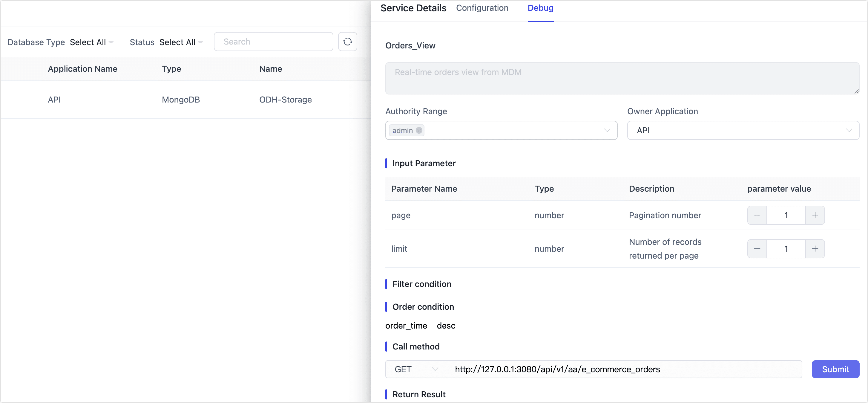The width and height of the screenshot is (868, 403).
Task: Click the plus icon to increase page value
Action: 815,215
